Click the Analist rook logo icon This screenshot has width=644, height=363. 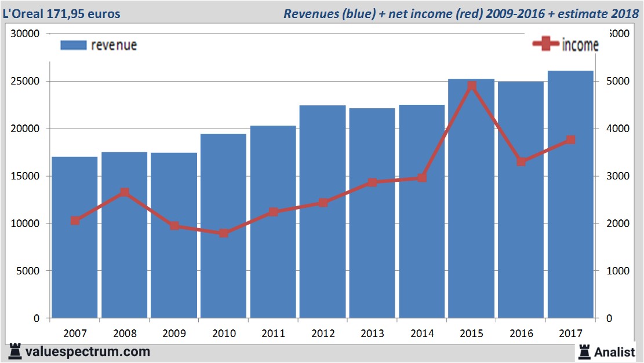click(584, 351)
